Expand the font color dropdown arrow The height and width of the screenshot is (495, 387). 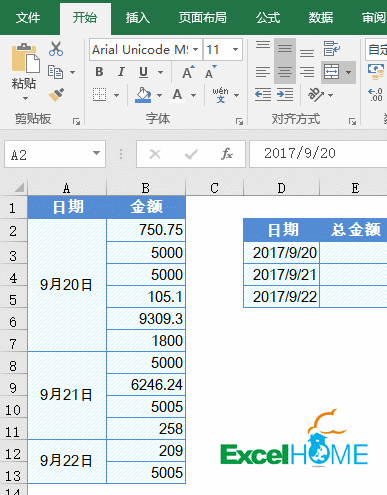[x=193, y=95]
